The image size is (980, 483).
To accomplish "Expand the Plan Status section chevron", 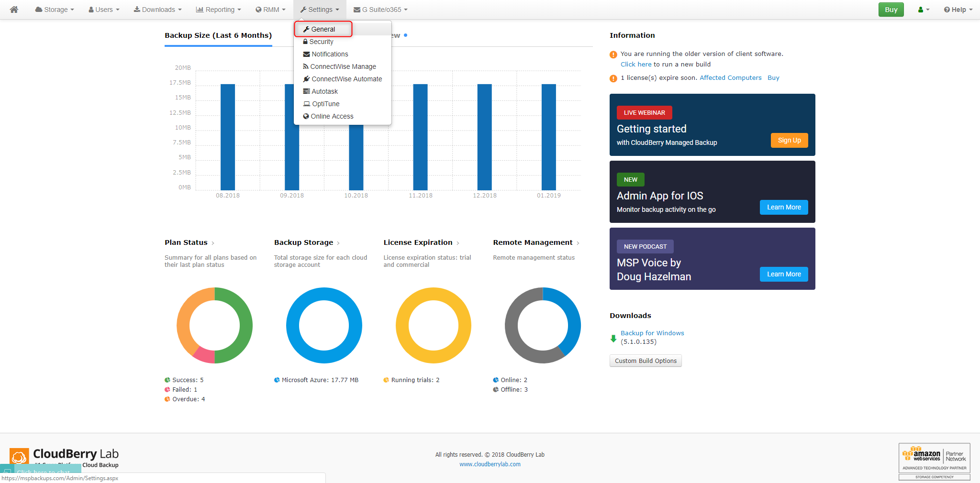I will (x=212, y=242).
